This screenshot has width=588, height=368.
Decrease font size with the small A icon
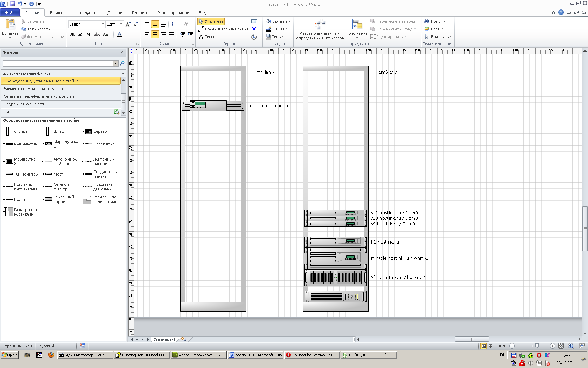(x=136, y=24)
